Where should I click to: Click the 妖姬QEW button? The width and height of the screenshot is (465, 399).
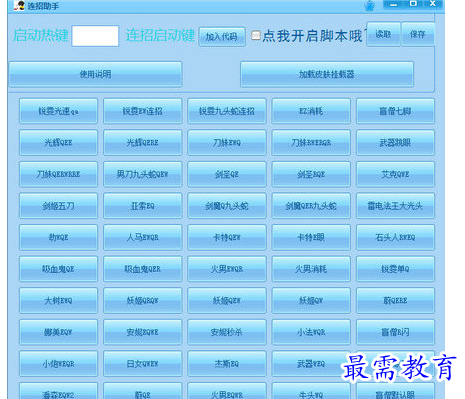(227, 300)
